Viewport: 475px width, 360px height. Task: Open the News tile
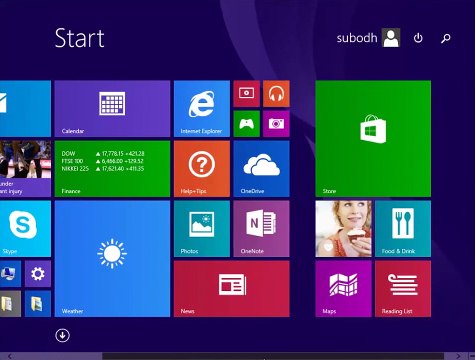[x=232, y=289]
